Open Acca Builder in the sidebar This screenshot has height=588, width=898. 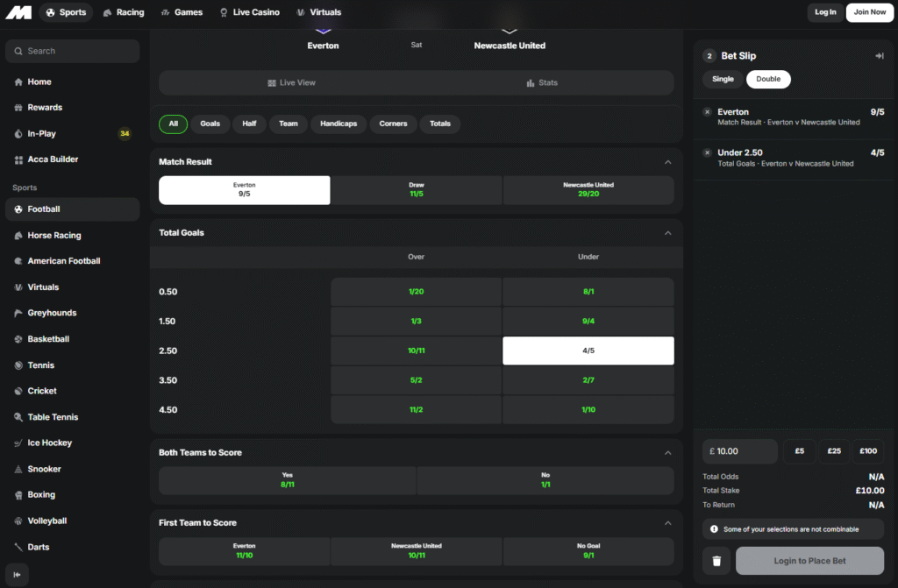coord(53,159)
